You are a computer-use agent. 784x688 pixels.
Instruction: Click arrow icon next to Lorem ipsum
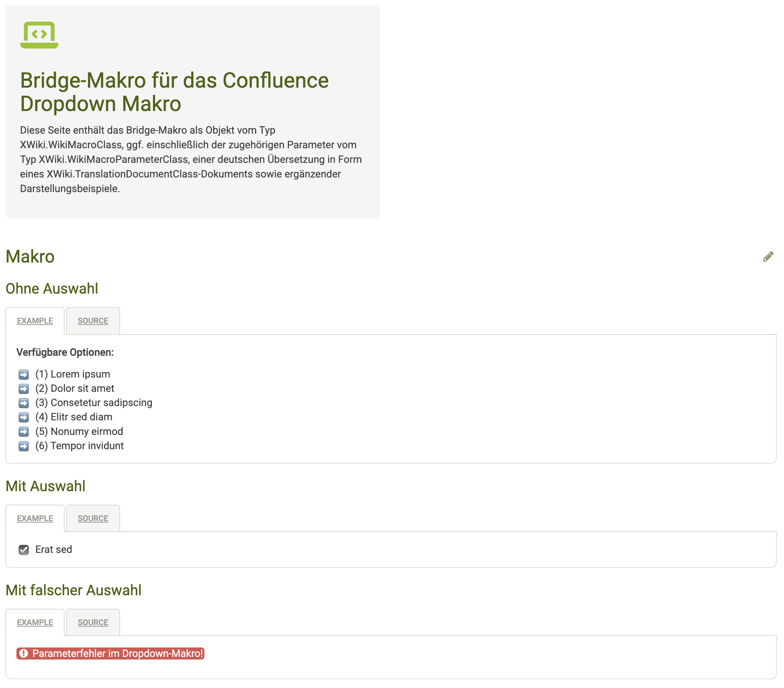pos(24,375)
